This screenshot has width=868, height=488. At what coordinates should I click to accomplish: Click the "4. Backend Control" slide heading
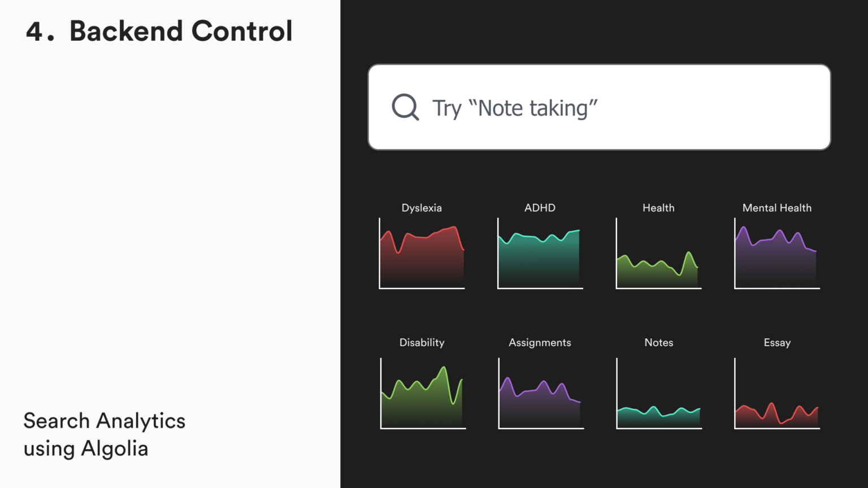159,31
